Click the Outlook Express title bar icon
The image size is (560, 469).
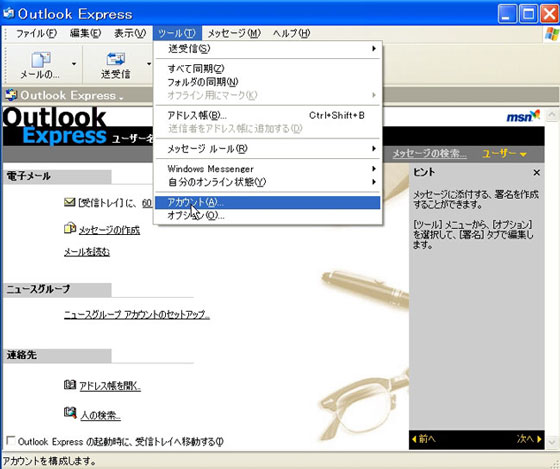coord(9,14)
